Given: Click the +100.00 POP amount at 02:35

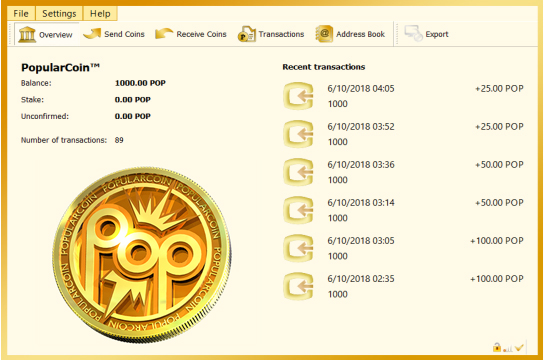Looking at the screenshot, I should [497, 279].
